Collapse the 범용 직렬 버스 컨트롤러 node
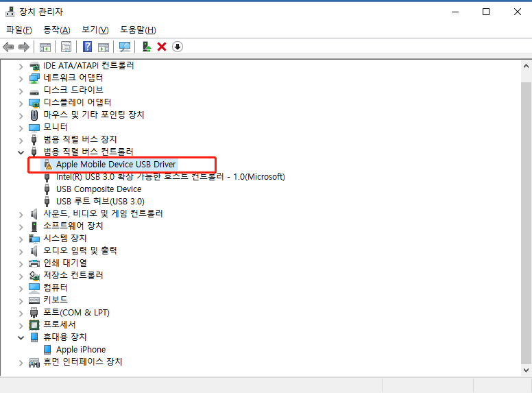Viewport: 532px width, 393px height. point(21,152)
